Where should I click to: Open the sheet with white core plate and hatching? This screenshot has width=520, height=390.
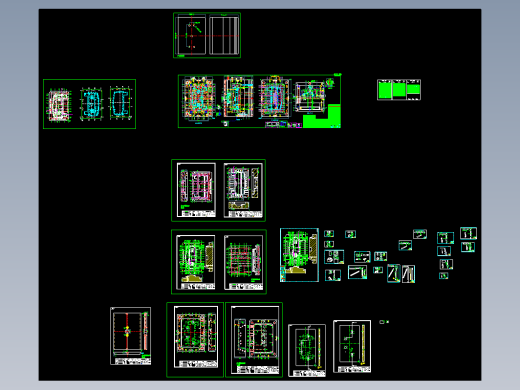point(243,190)
